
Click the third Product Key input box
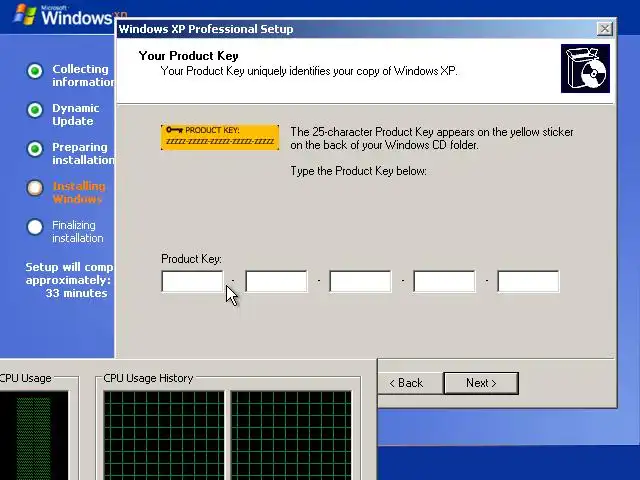360,281
